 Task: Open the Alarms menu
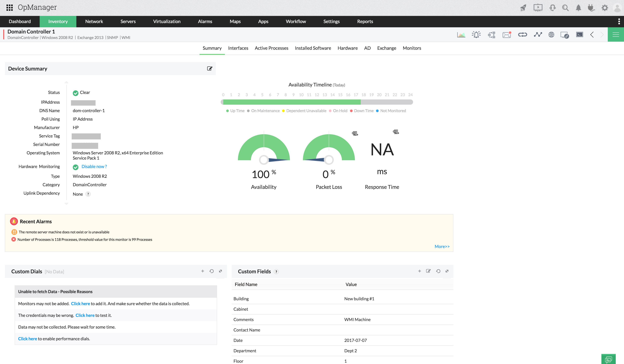click(205, 22)
